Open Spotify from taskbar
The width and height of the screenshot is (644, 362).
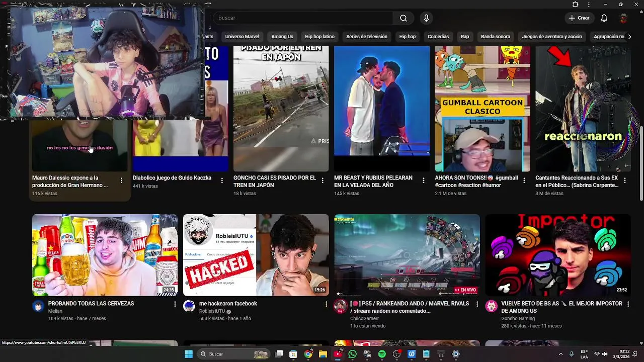[382, 354]
